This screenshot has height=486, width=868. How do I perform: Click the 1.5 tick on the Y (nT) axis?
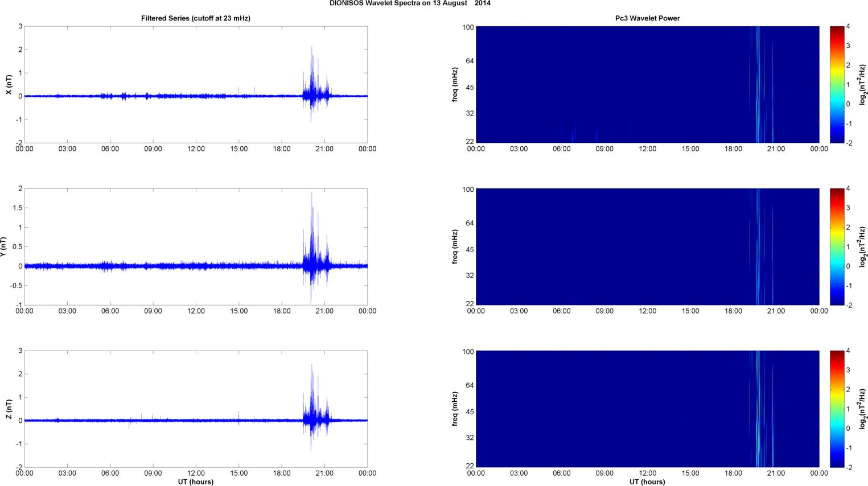tap(17, 208)
